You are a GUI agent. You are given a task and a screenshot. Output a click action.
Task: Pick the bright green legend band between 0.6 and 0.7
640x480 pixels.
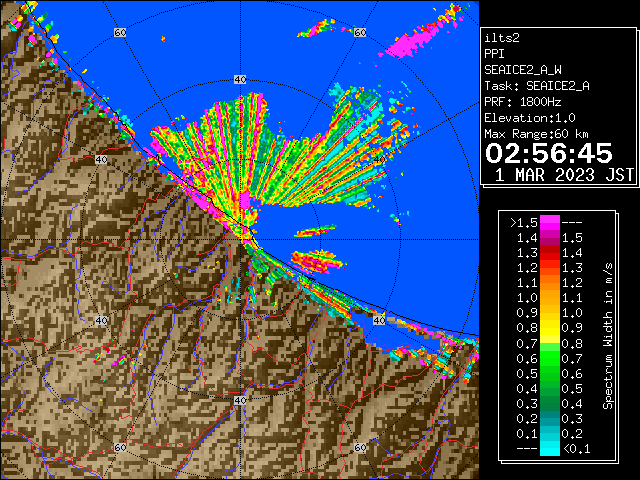[x=550, y=358]
